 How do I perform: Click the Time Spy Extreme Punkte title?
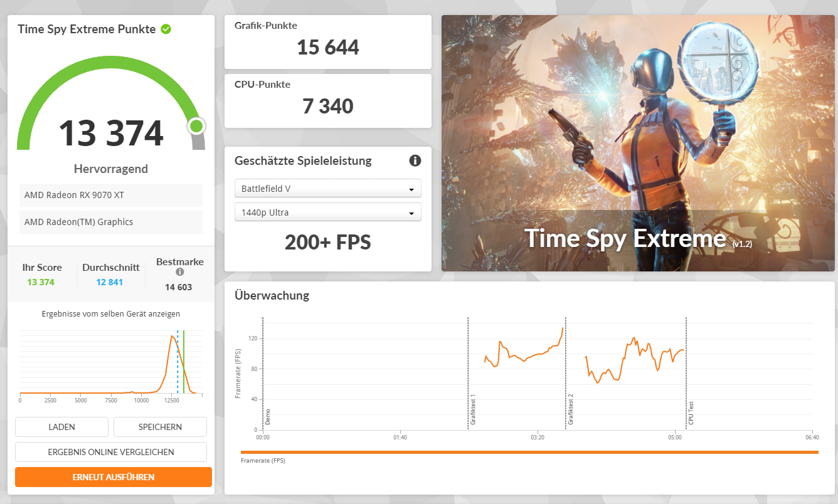pos(87,29)
